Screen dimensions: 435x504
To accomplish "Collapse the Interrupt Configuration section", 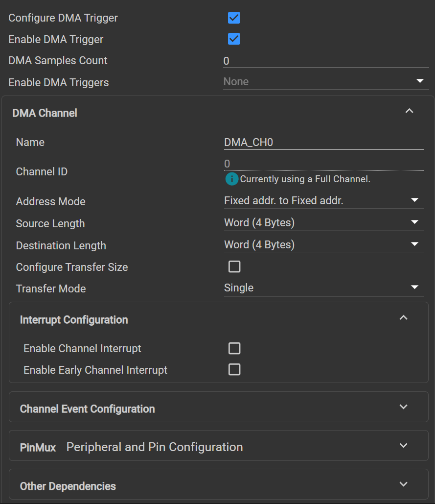I will coord(403,318).
